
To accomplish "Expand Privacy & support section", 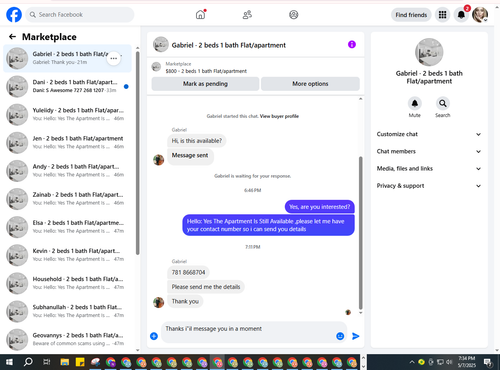I will tap(429, 186).
